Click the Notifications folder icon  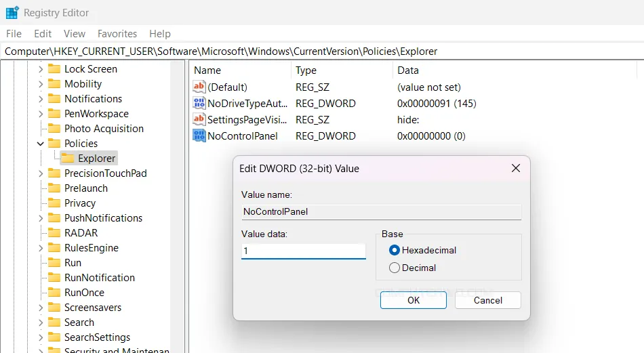point(54,98)
